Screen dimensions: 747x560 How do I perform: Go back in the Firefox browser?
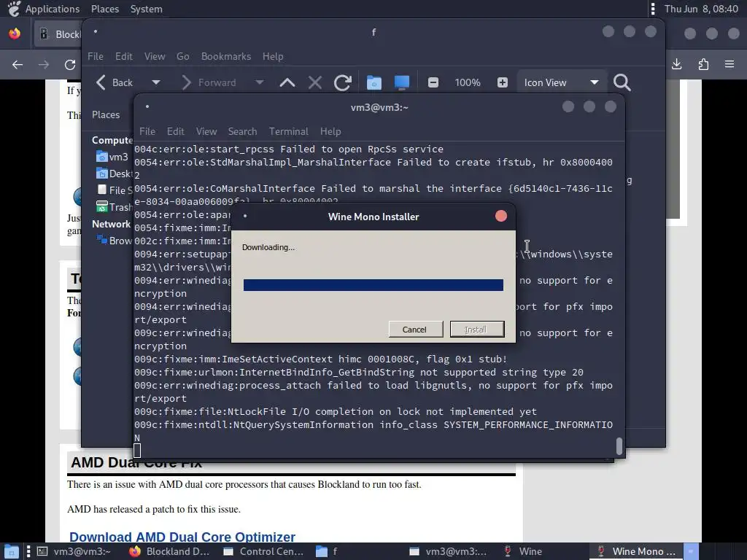18,64
